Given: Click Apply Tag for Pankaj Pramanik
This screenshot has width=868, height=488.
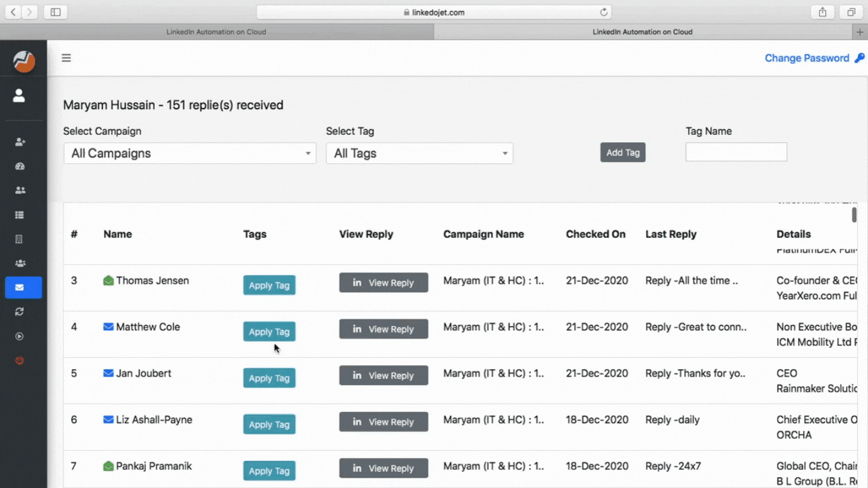Looking at the screenshot, I should click(x=269, y=471).
